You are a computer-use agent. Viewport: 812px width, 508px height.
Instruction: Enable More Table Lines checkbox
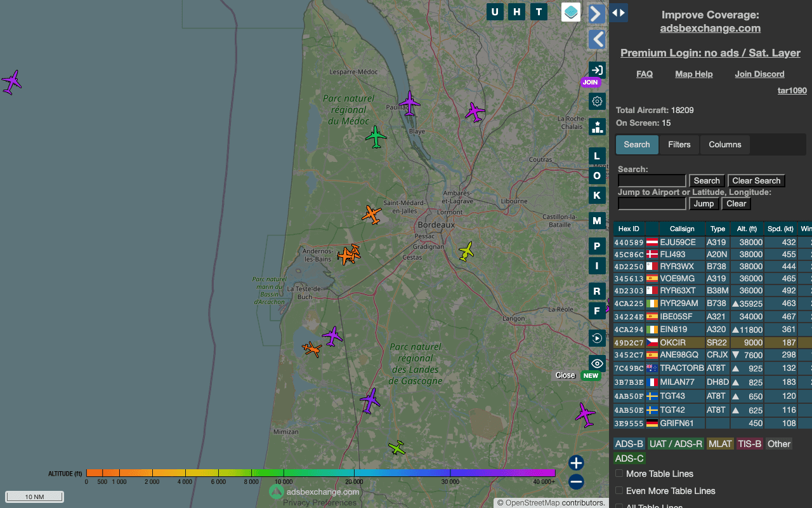click(x=619, y=474)
